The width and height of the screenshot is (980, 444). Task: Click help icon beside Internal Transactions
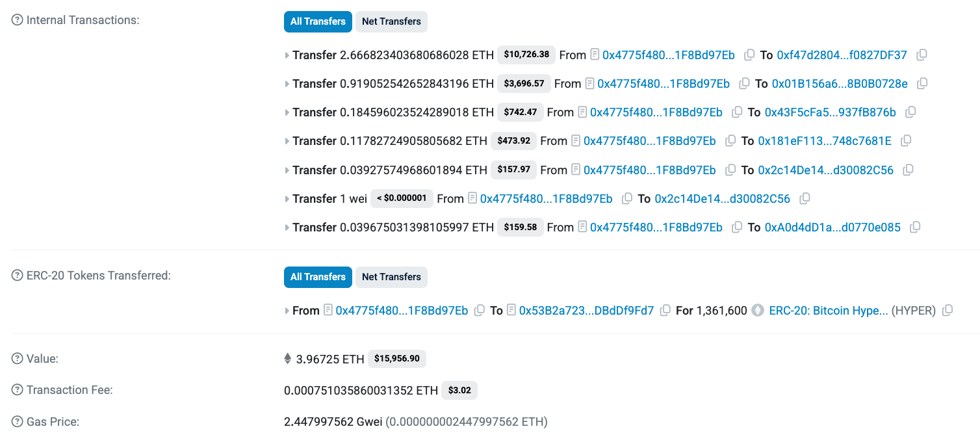pos(18,20)
